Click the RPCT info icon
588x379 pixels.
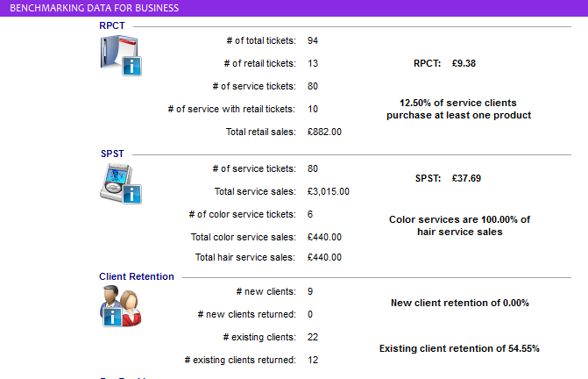click(x=120, y=56)
